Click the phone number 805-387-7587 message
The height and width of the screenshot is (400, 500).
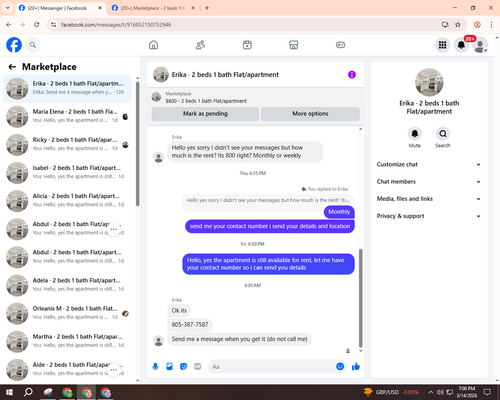point(190,325)
